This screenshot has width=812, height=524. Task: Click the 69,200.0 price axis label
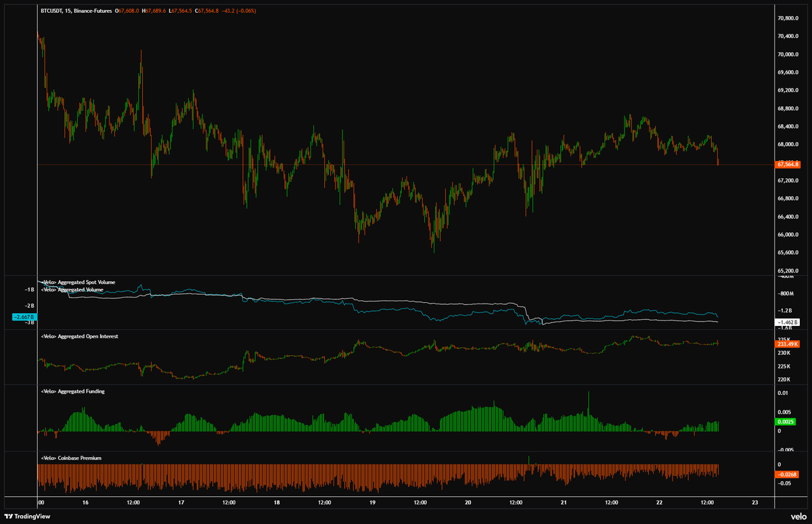tap(788, 91)
